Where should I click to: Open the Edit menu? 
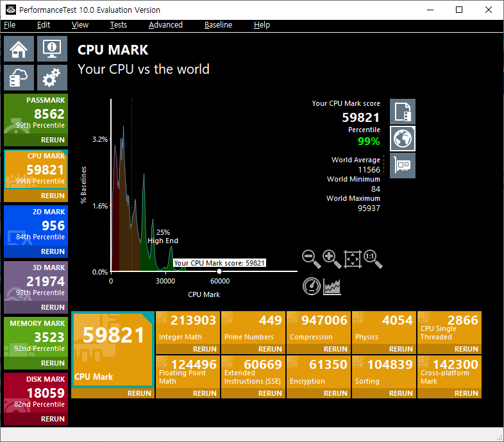44,25
